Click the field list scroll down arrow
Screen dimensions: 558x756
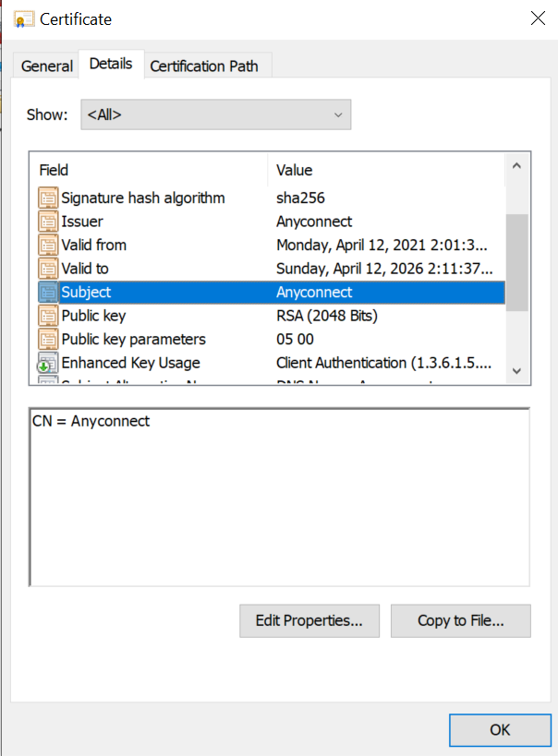tap(517, 371)
